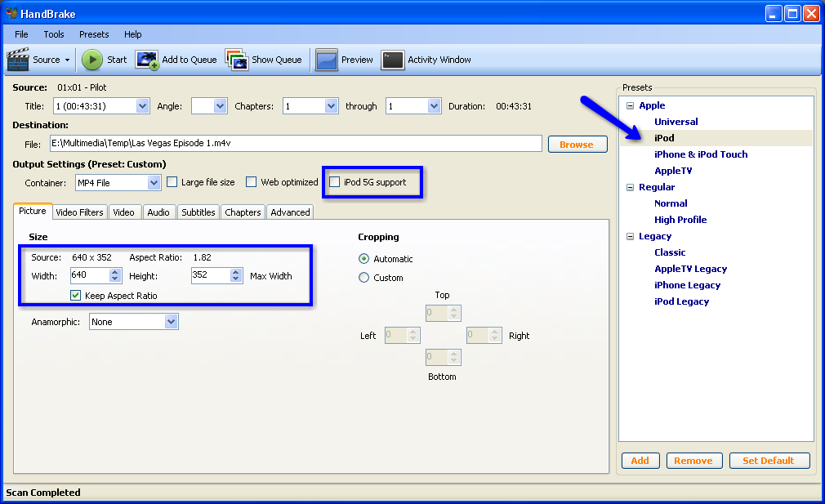This screenshot has width=825, height=504.
Task: Click the Activity Window terminal icon
Action: tap(393, 60)
